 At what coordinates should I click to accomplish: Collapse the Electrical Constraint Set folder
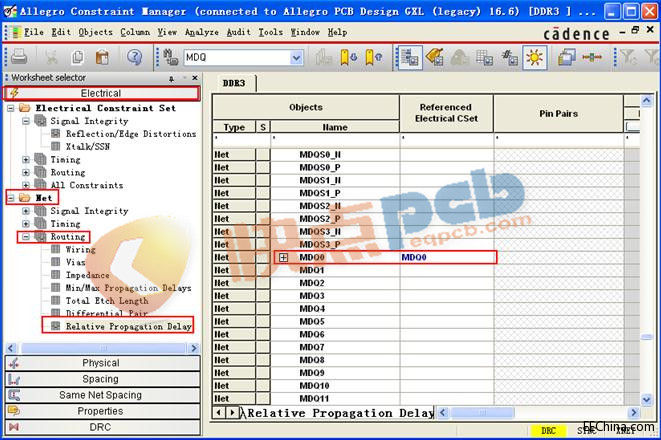(11, 108)
